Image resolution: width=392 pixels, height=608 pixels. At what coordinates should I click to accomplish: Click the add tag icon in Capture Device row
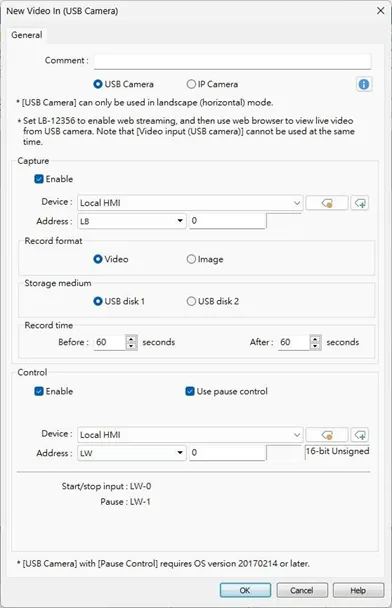pyautogui.click(x=360, y=203)
